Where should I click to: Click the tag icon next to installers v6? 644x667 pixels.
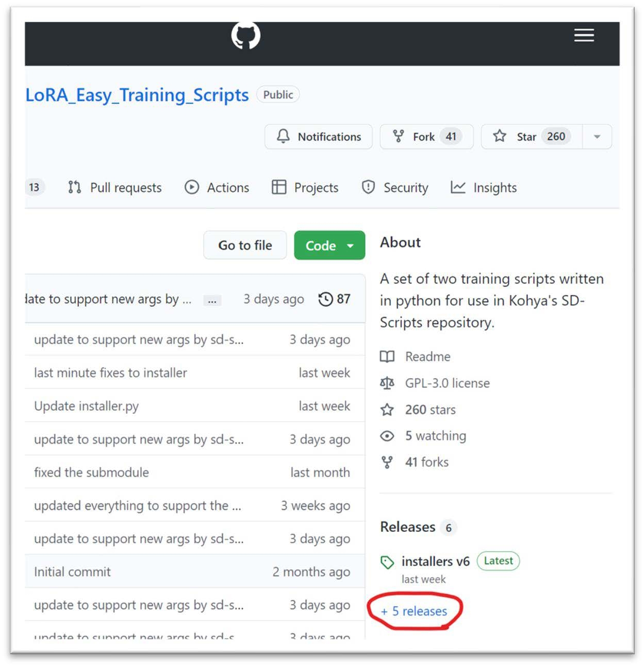tap(387, 562)
